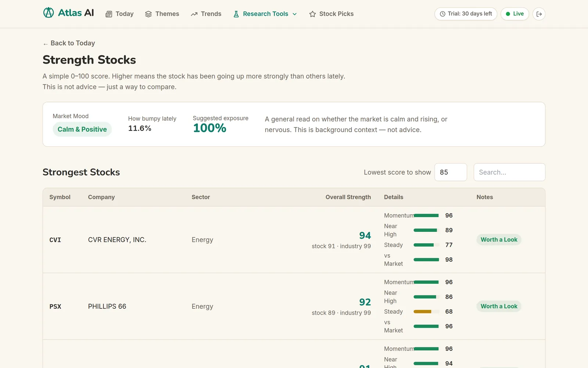
Task: Click the Energy sector for CVI
Action: (202, 240)
